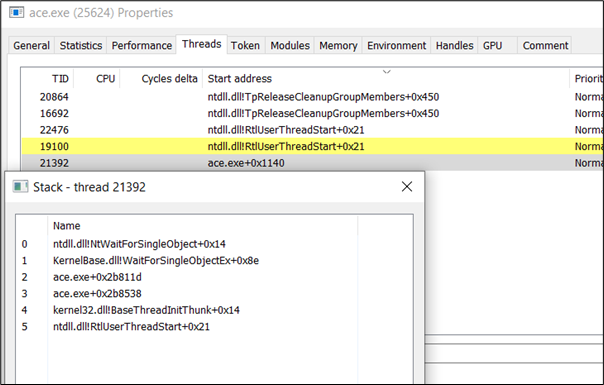Image resolution: width=604 pixels, height=385 pixels.
Task: Select thread 19100 highlighted row
Action: point(312,146)
